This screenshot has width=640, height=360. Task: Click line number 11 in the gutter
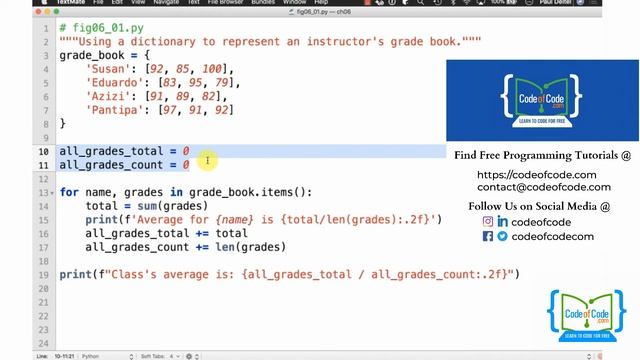click(44, 166)
